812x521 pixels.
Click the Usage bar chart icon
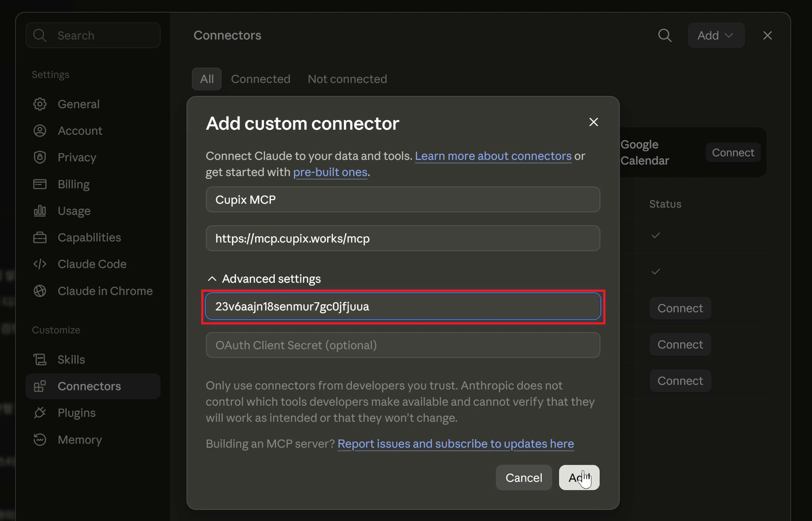pos(40,211)
